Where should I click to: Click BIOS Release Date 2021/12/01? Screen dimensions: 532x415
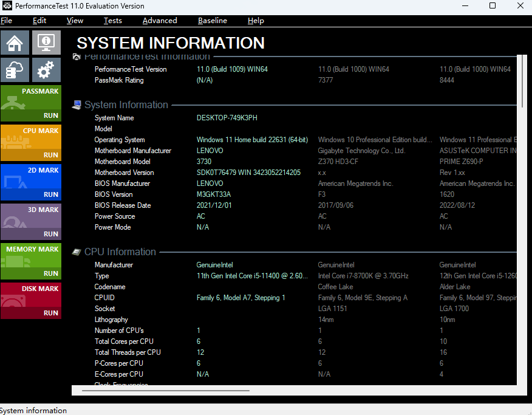pos(214,205)
